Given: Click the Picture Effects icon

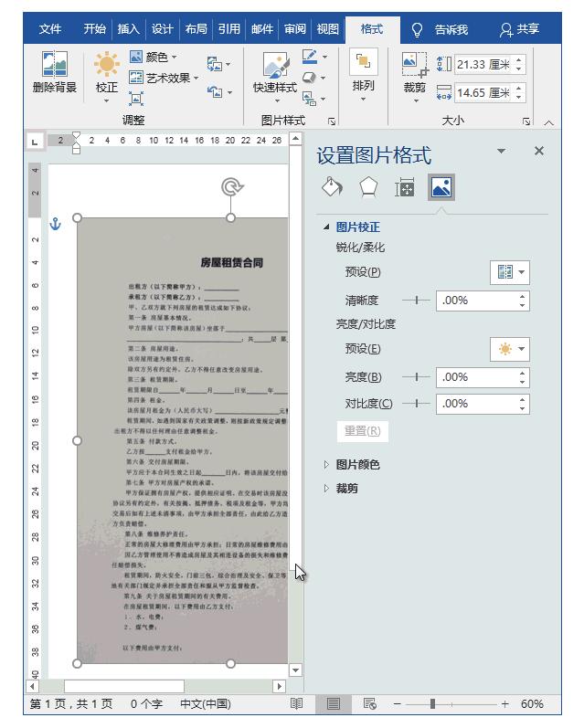Looking at the screenshot, I should (x=310, y=78).
